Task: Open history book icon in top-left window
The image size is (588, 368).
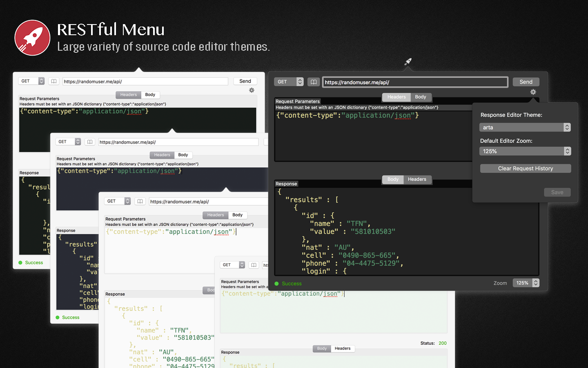Action: (53, 81)
